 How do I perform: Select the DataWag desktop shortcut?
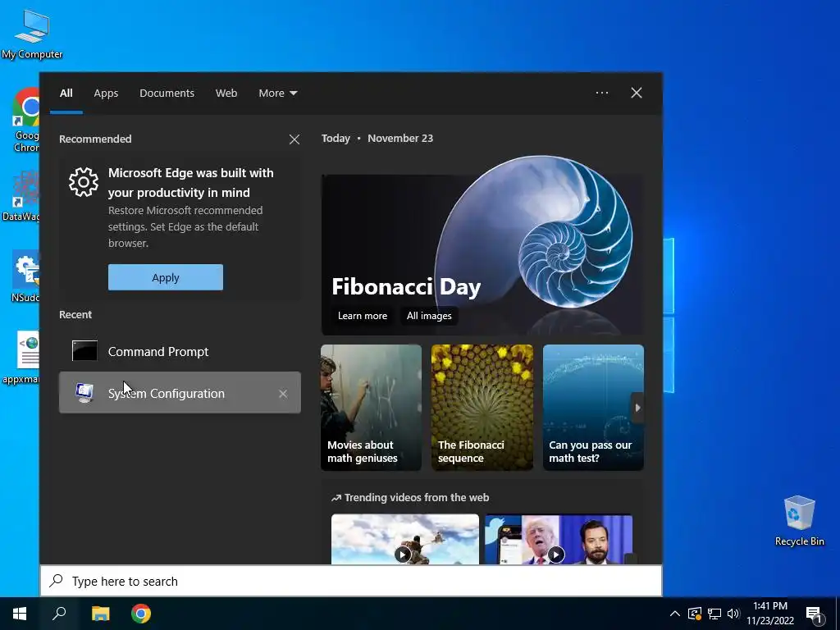pos(21,195)
